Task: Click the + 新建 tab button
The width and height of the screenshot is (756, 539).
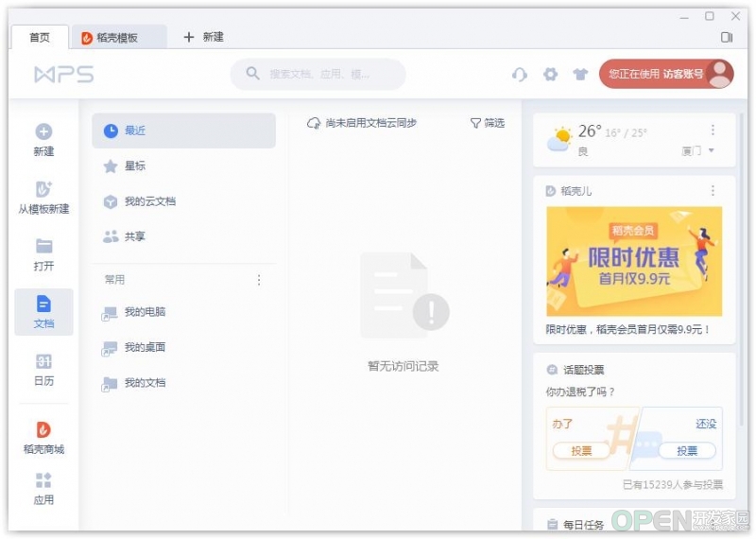Action: click(203, 37)
